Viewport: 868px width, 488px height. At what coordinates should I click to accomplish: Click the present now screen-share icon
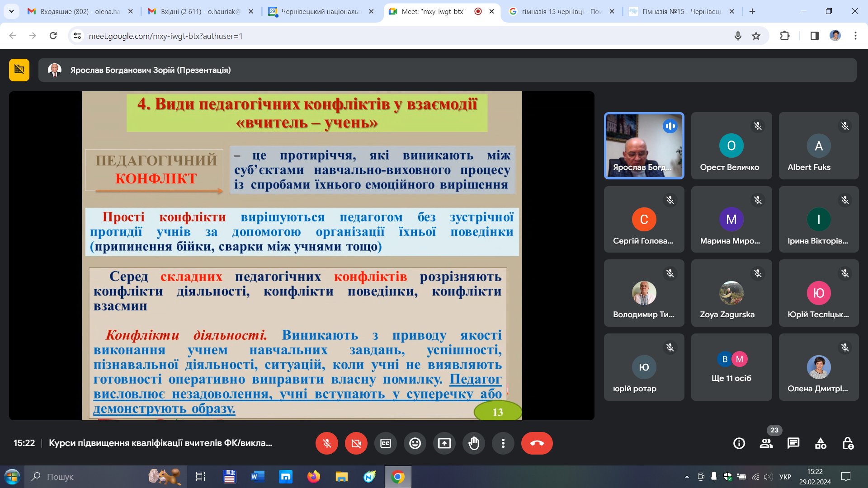coord(444,443)
